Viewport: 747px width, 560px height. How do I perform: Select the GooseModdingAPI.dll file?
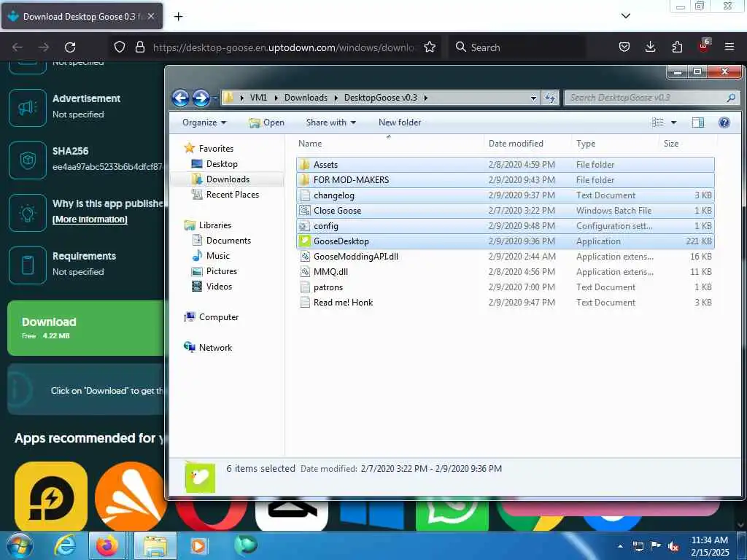[x=506, y=256]
